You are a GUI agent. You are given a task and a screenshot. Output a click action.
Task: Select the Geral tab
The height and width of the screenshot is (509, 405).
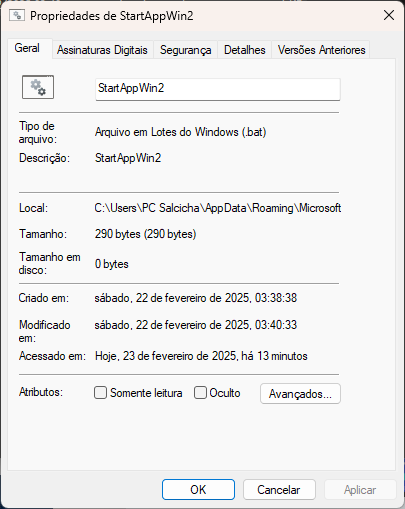coord(27,48)
